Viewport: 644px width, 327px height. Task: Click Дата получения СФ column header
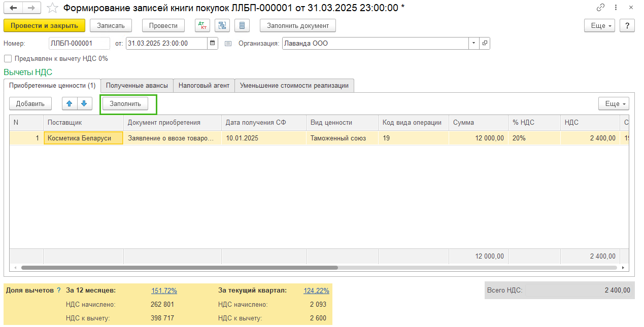(264, 123)
